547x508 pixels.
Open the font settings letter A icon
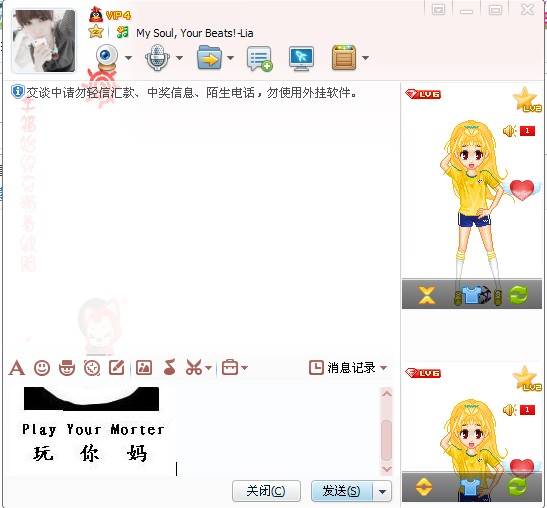[17, 368]
